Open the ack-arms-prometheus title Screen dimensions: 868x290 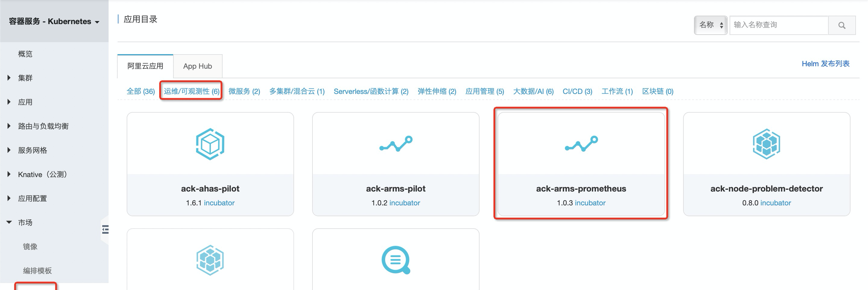click(581, 189)
